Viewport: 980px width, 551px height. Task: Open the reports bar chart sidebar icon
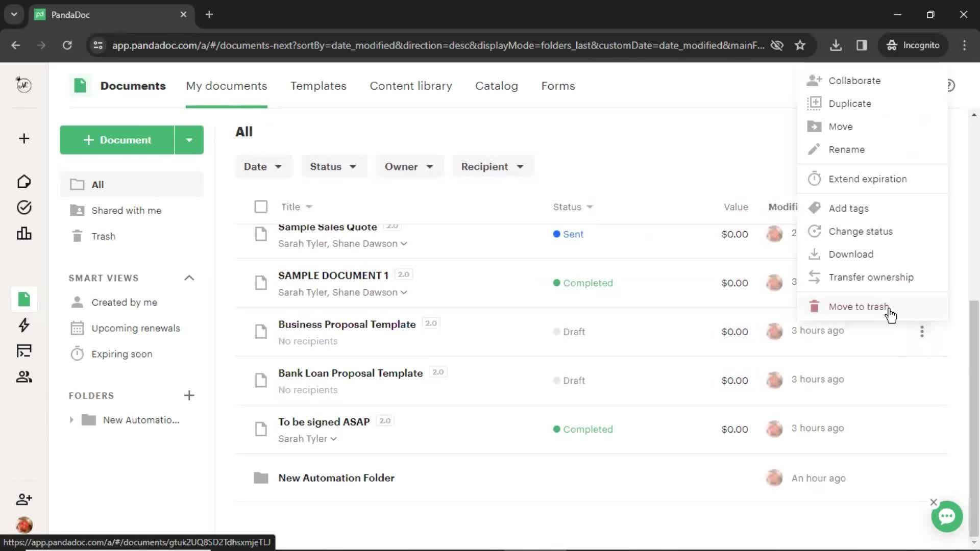(24, 233)
